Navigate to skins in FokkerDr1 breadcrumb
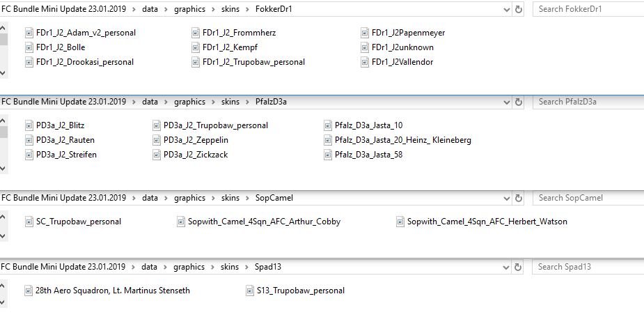Viewport: 644px width, 317px height. [230, 9]
